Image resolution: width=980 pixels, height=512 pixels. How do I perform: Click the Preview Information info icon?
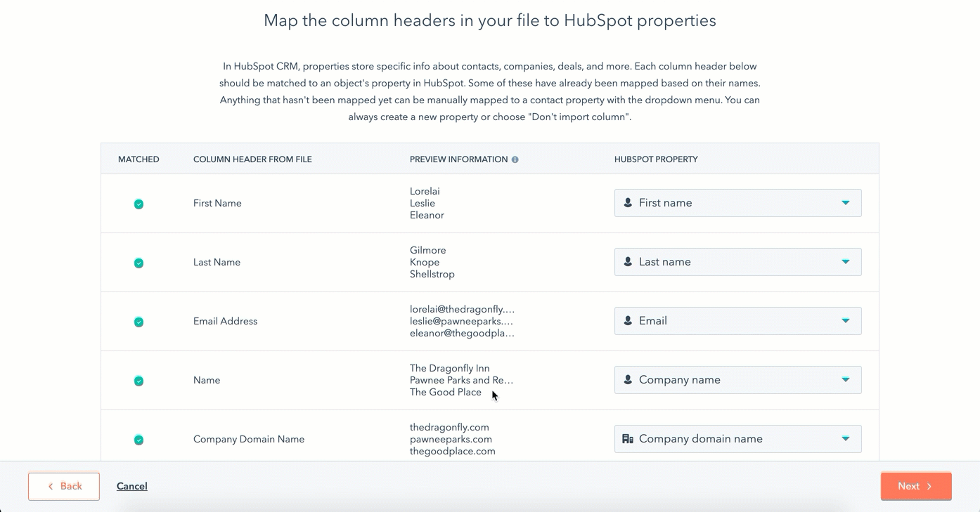[515, 159]
